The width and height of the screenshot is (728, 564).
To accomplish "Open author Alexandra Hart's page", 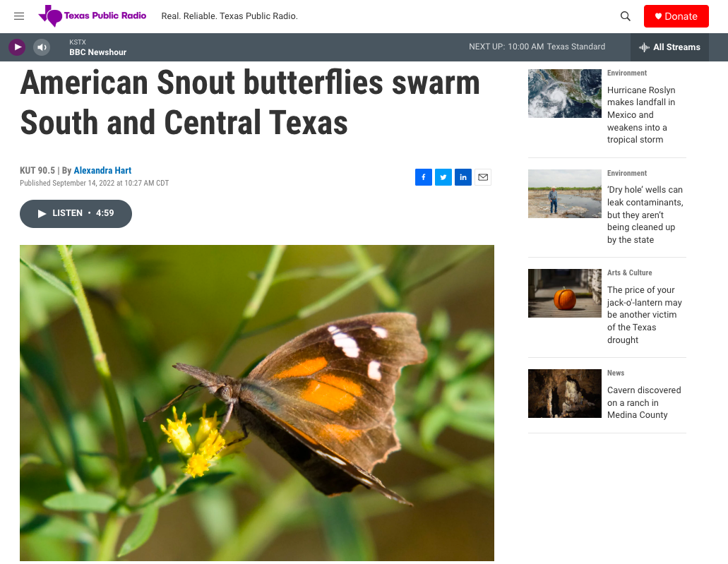I will coord(102,170).
